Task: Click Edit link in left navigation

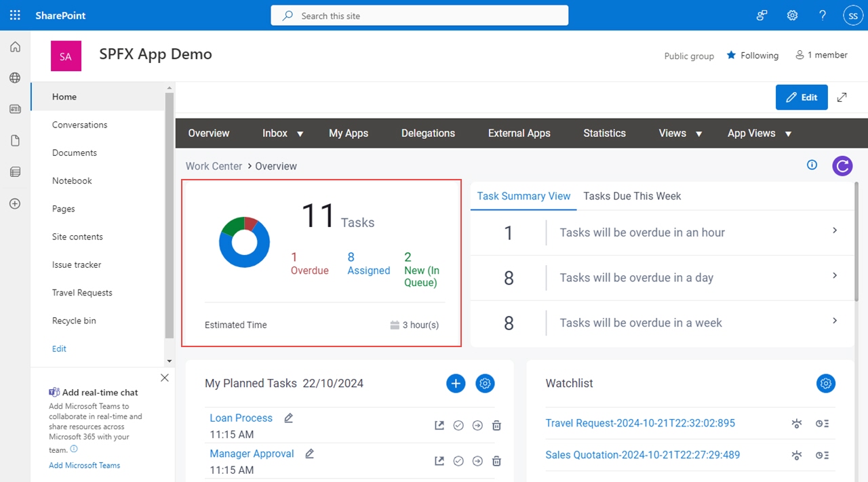Action: coord(59,348)
